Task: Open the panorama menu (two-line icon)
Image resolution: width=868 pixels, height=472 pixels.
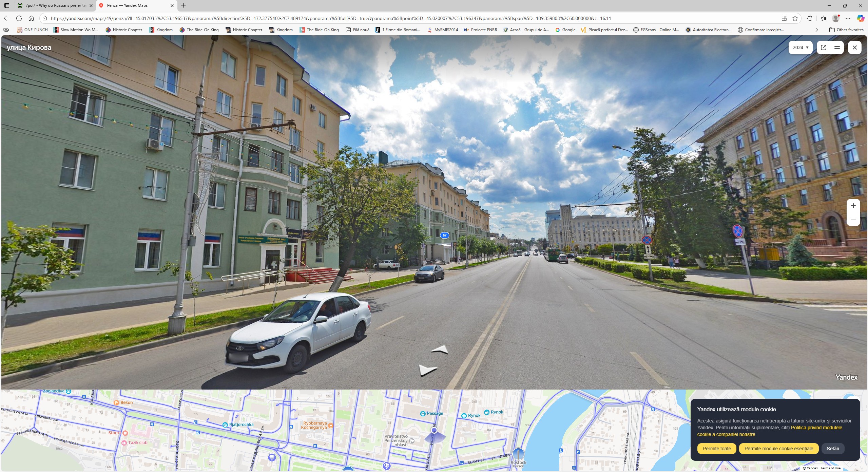Action: pos(837,48)
